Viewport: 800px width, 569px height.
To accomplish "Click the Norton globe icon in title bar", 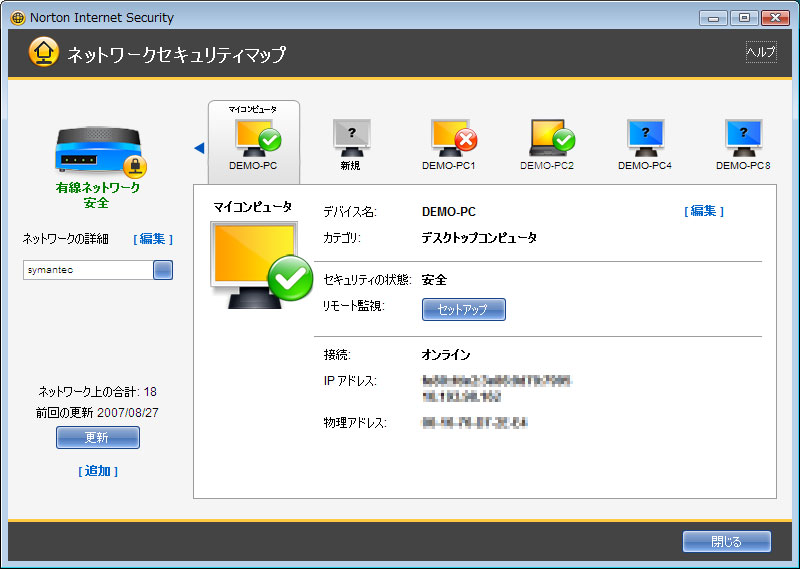I will (x=17, y=18).
